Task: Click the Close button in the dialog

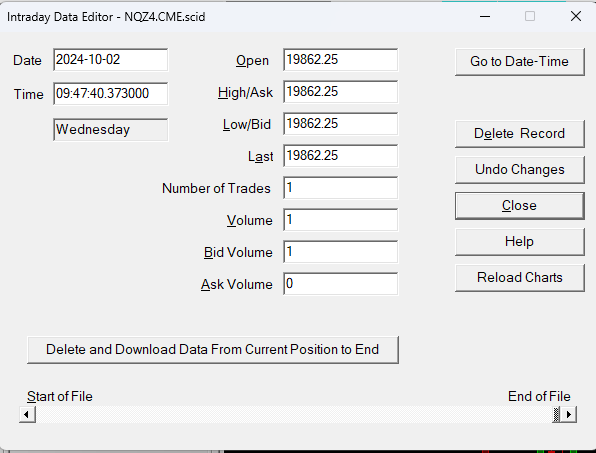Action: pos(520,206)
